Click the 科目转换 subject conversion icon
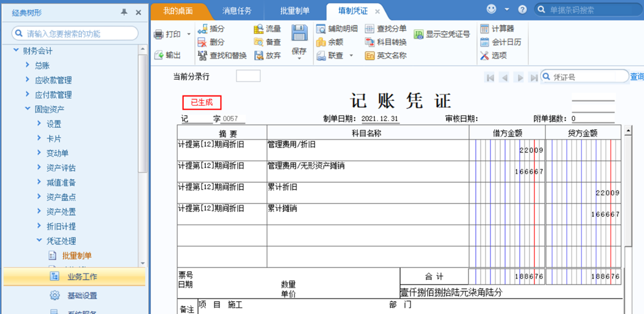Viewport: 644px width, 314px height. (x=369, y=42)
